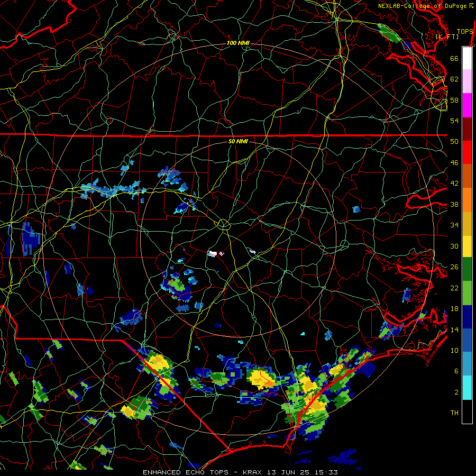Click the 42 legend value
The image size is (476, 476).
[x=454, y=184]
